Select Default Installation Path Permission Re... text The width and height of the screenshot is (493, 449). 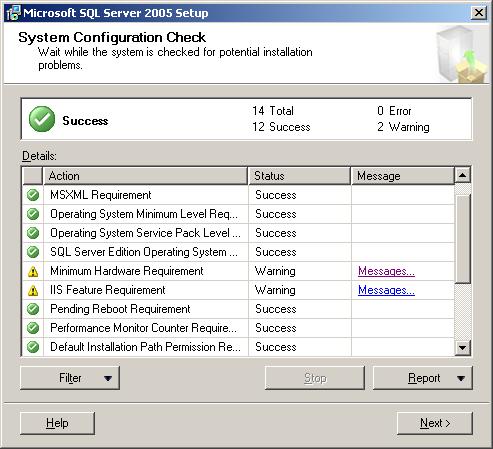coord(145,347)
